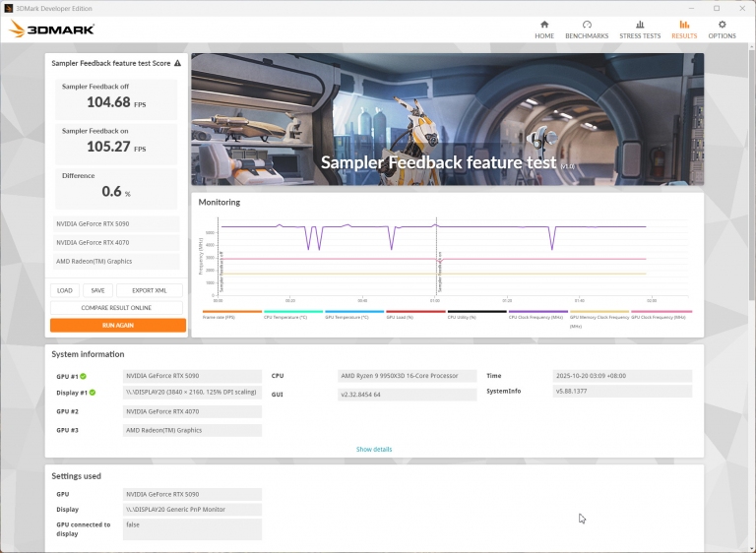Click the 3DMark logo

coord(51,30)
